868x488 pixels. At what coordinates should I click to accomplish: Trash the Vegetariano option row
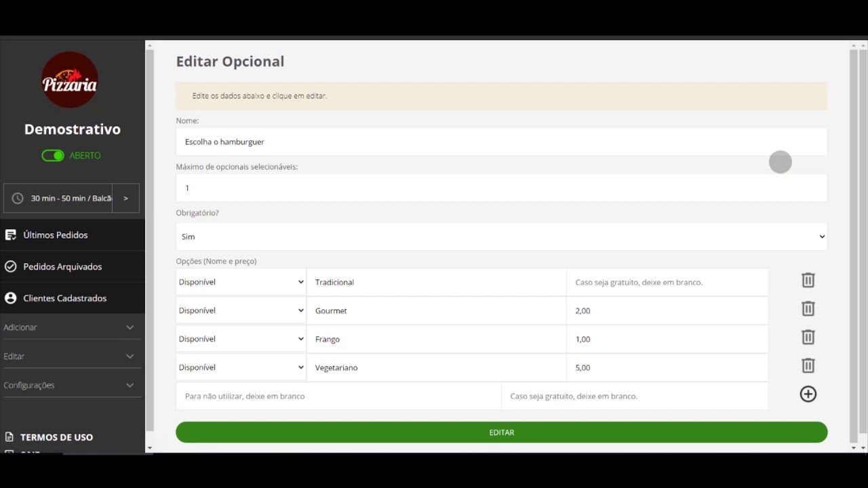(x=808, y=366)
